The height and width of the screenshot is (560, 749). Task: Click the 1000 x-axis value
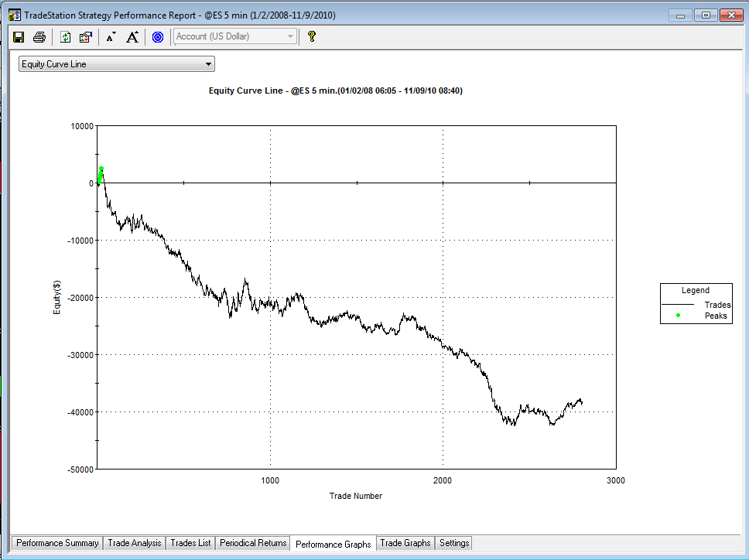pos(270,481)
